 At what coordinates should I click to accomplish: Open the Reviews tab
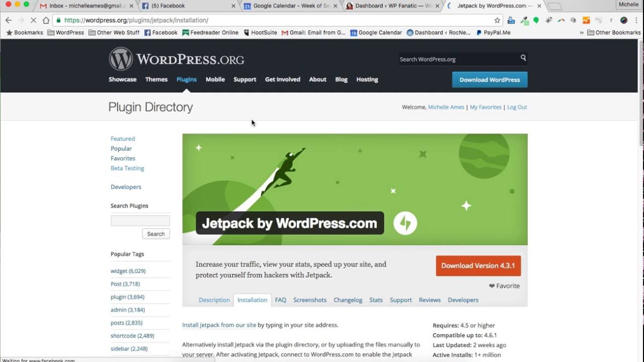coord(430,300)
